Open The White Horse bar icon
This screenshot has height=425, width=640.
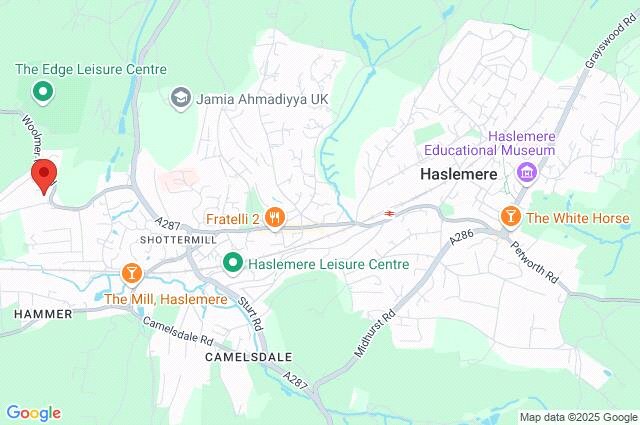click(x=511, y=218)
